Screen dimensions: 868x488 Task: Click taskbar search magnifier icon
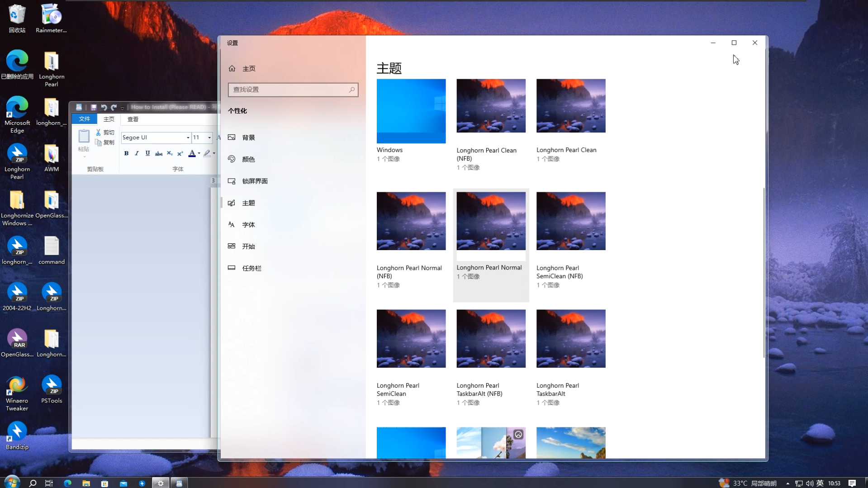33,483
